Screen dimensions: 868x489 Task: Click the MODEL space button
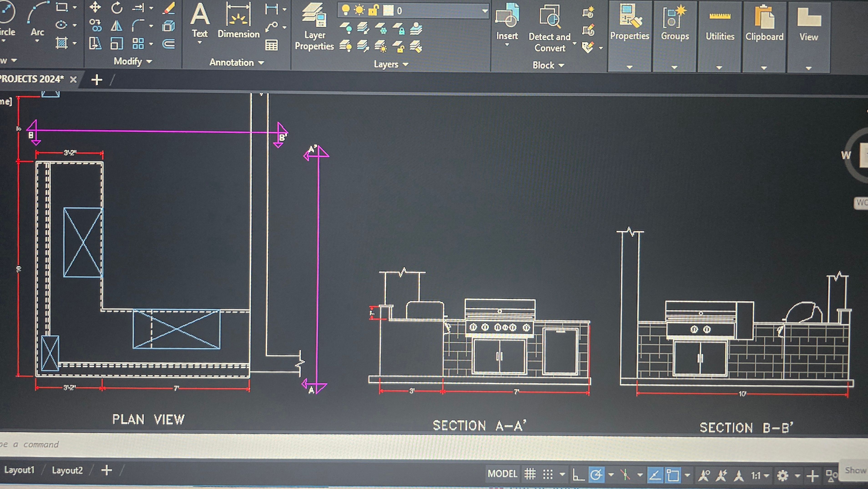pos(502,474)
